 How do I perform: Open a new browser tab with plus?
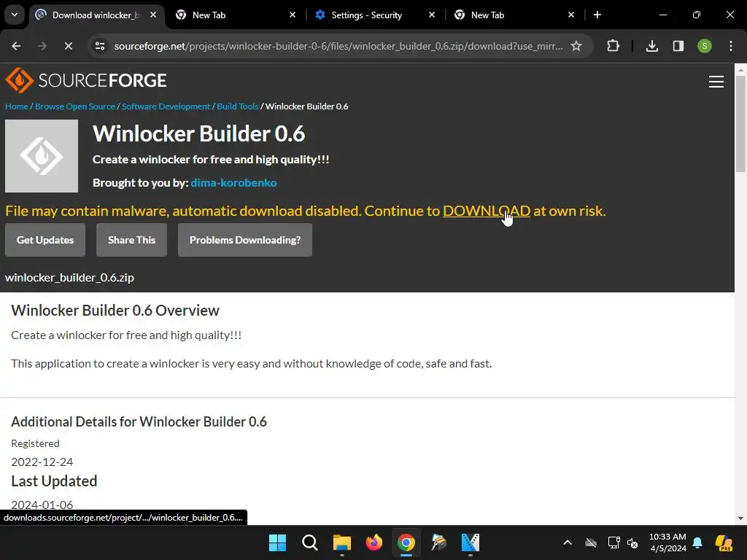coord(597,15)
